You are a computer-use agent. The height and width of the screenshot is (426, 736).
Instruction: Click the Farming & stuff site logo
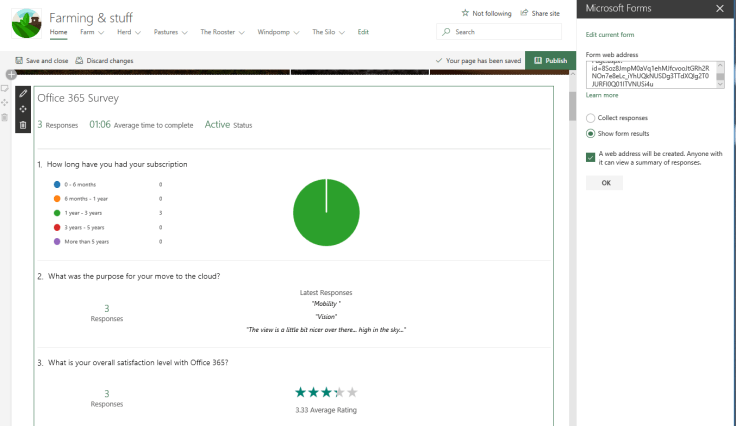24,22
